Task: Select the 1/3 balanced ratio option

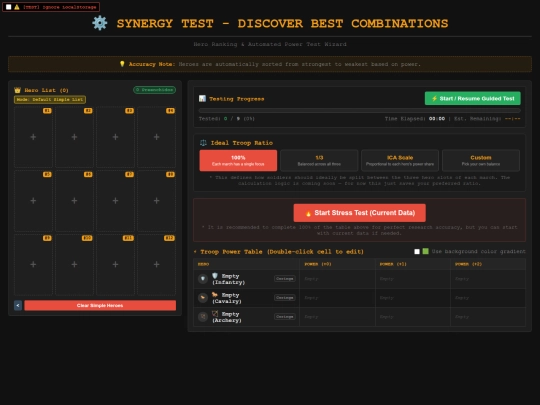Action: 319,160
